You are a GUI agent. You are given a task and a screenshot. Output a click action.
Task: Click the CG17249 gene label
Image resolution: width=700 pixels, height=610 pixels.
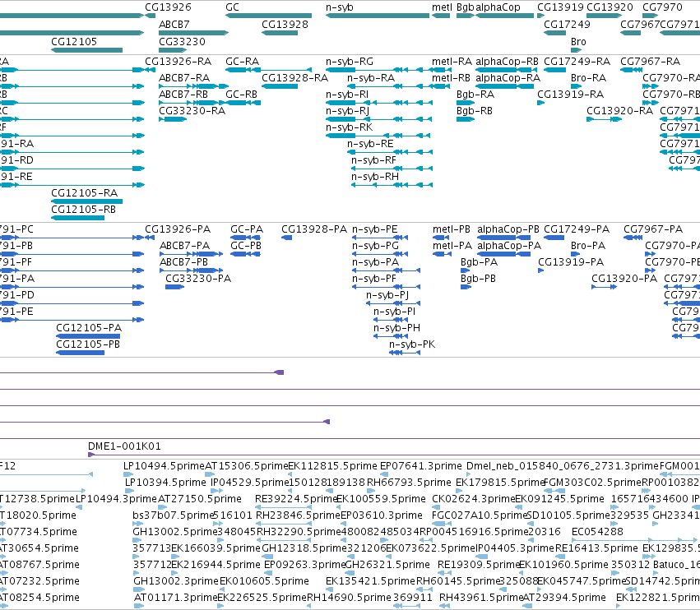click(x=567, y=24)
